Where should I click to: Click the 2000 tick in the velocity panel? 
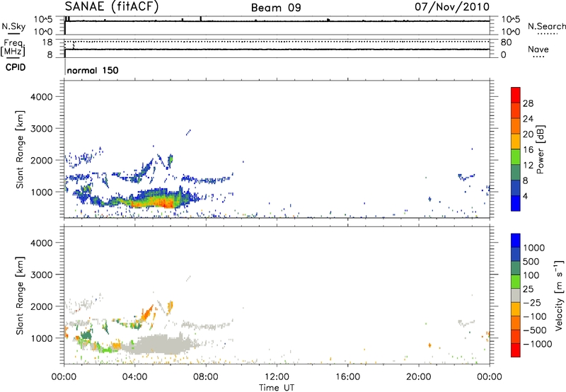42,306
